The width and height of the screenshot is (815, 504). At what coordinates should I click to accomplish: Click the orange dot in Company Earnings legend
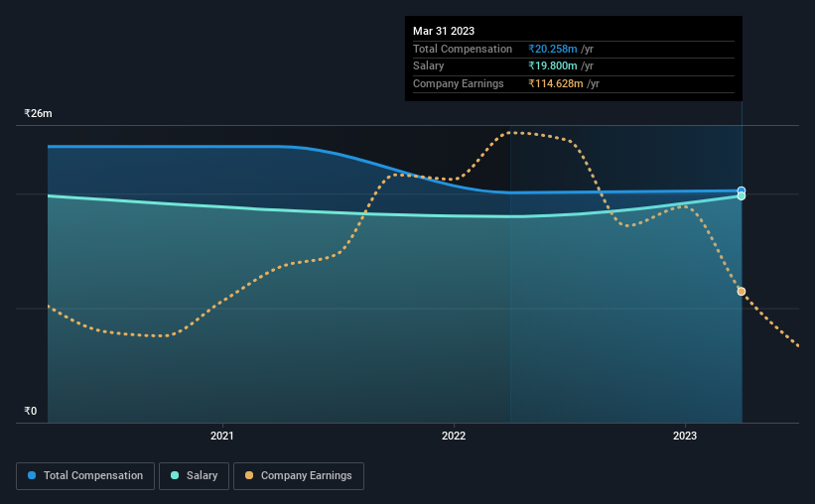(249, 475)
